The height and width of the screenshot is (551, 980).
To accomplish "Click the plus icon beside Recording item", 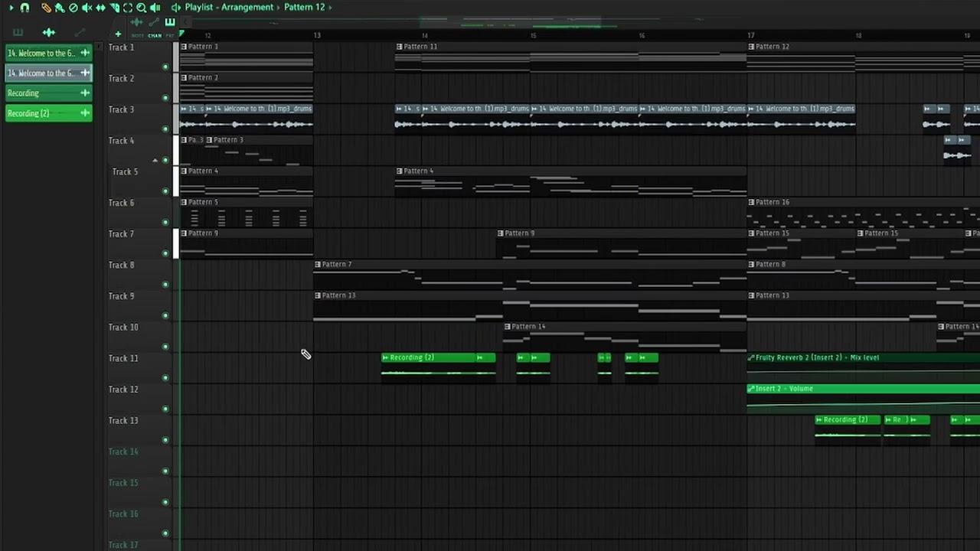I will [x=85, y=93].
